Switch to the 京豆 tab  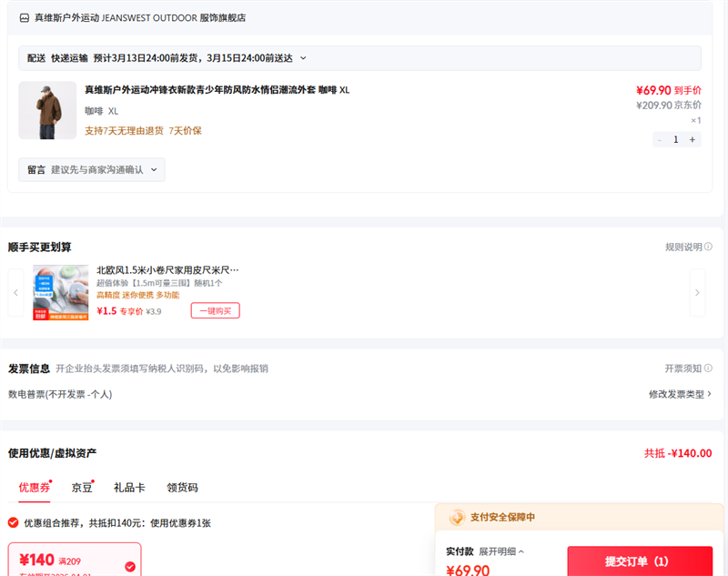[x=82, y=488]
